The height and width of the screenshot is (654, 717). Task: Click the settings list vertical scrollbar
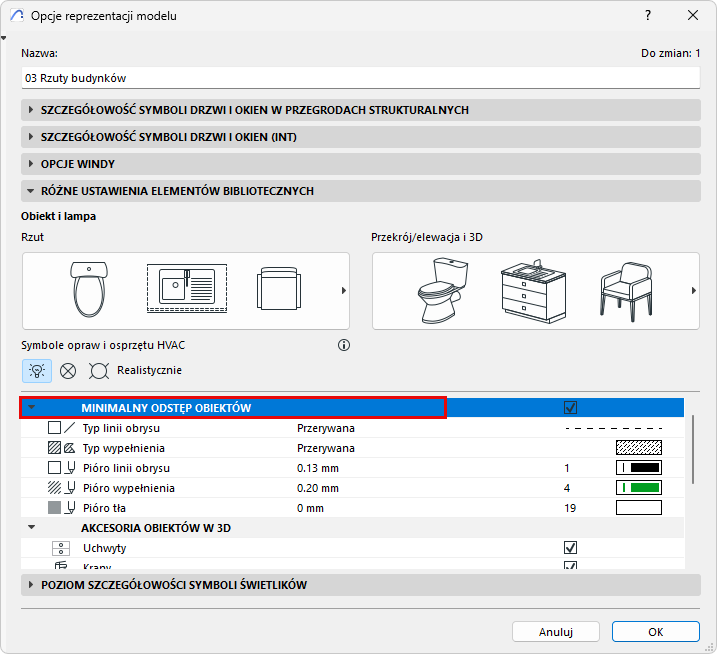click(693, 449)
